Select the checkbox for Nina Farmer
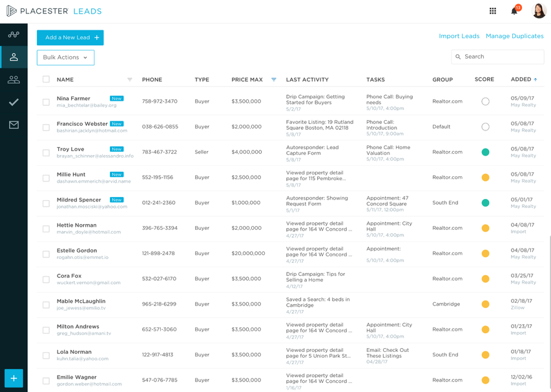The image size is (551, 392). point(46,102)
